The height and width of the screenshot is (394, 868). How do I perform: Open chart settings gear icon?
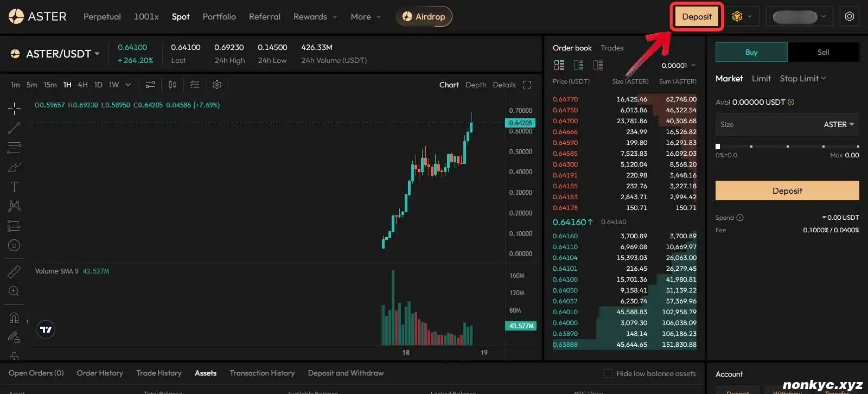click(217, 85)
